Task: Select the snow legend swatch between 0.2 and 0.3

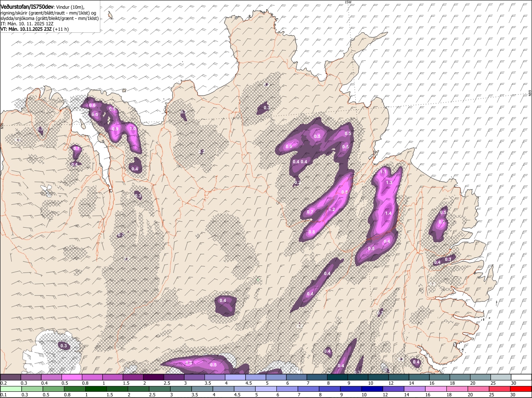Action: (10, 377)
